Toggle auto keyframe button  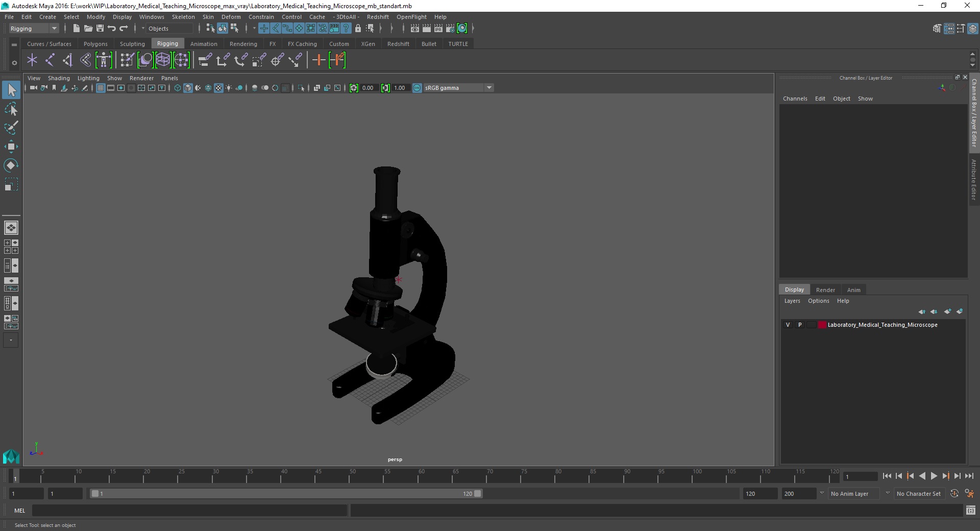pyautogui.click(x=954, y=494)
